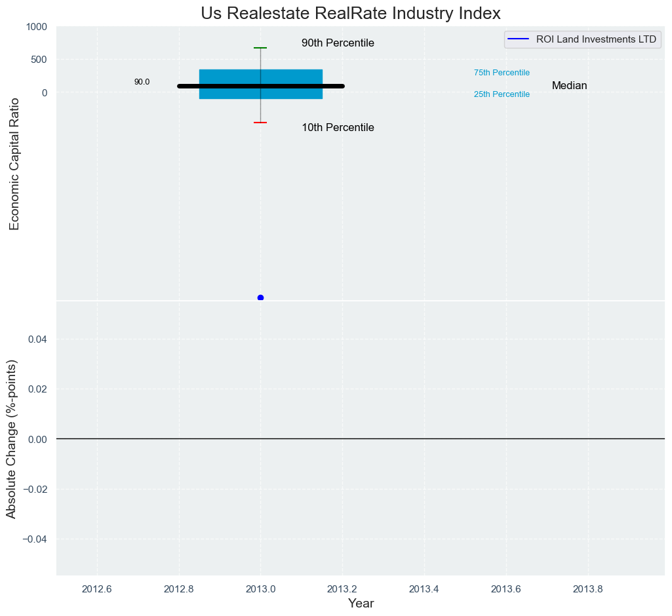The height and width of the screenshot is (616, 672).
Task: Click the Year x-axis label
Action: point(361,604)
